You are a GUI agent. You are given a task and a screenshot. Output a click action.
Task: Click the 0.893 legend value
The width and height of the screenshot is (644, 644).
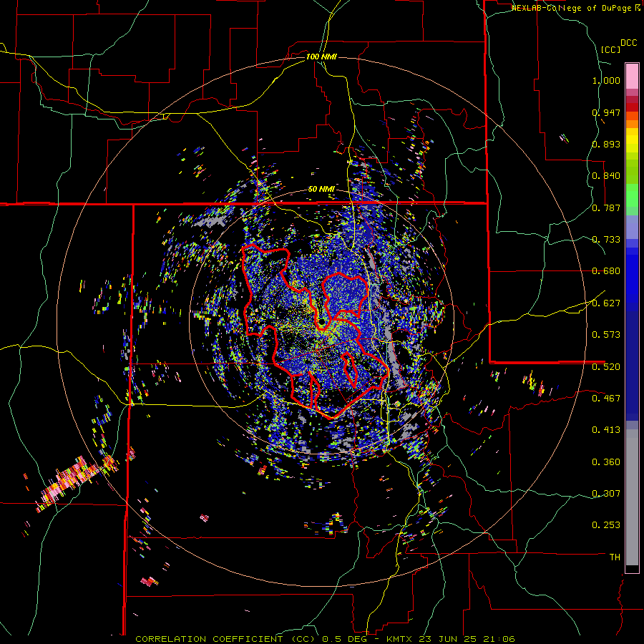click(606, 144)
